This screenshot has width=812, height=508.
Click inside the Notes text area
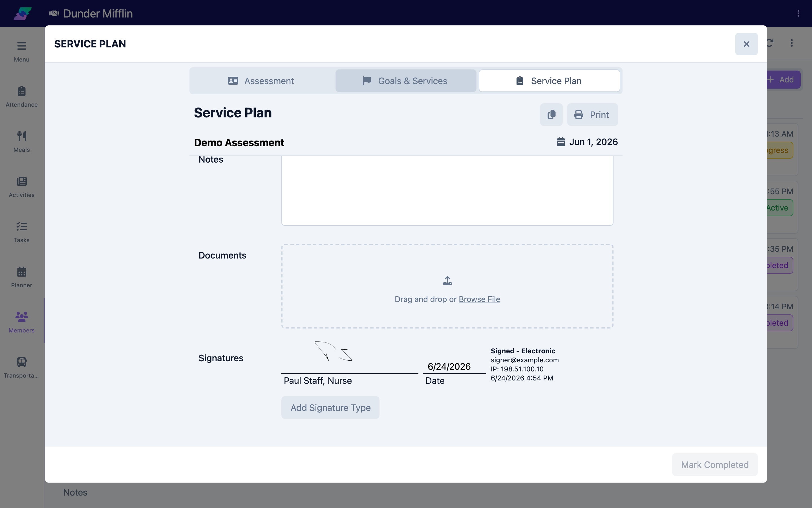point(447,190)
